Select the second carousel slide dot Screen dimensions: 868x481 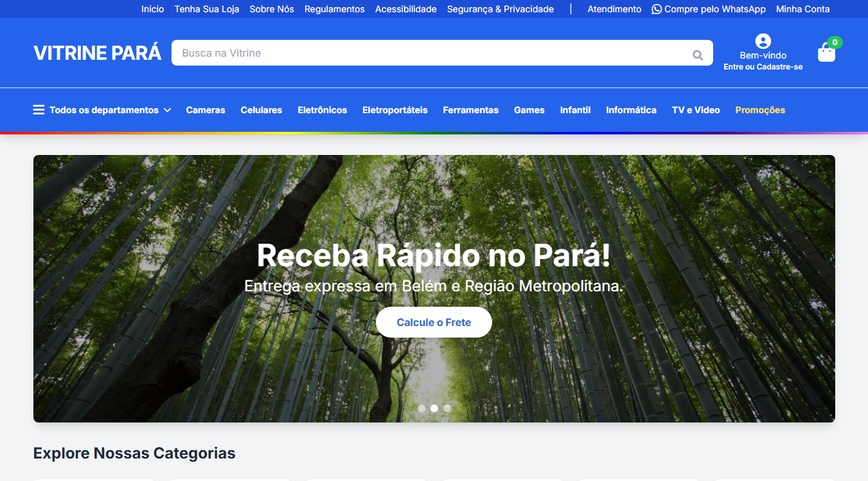click(x=434, y=408)
